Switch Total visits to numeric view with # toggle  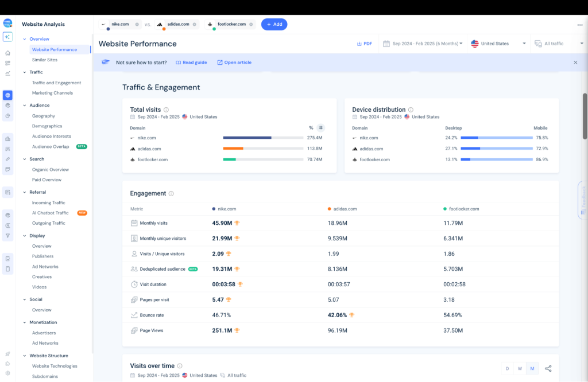(x=321, y=127)
